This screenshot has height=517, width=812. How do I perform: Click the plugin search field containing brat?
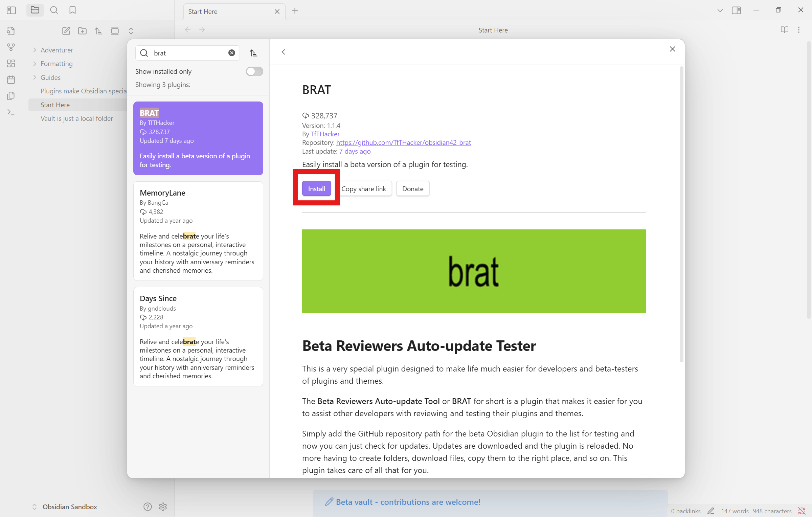[188, 53]
